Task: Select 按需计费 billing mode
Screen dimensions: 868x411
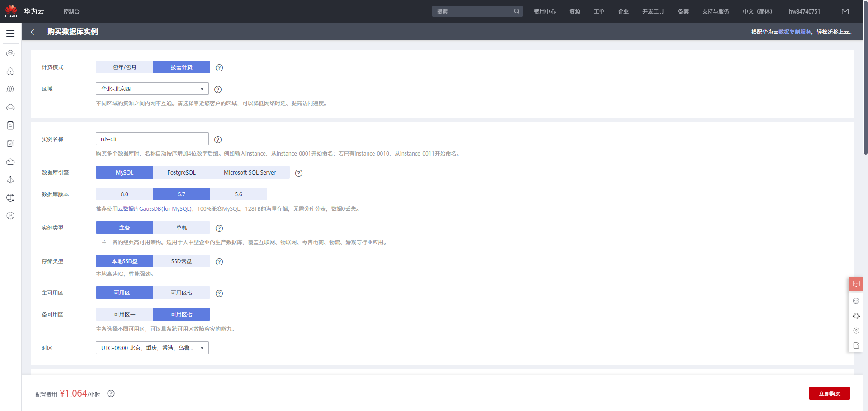Action: click(x=181, y=67)
